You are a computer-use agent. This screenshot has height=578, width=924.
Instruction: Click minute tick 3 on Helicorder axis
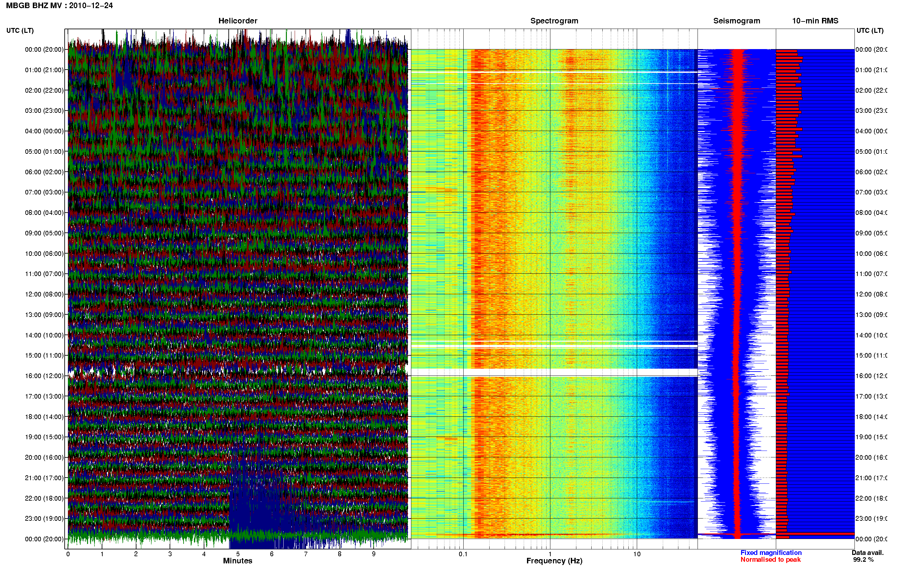[x=170, y=554]
